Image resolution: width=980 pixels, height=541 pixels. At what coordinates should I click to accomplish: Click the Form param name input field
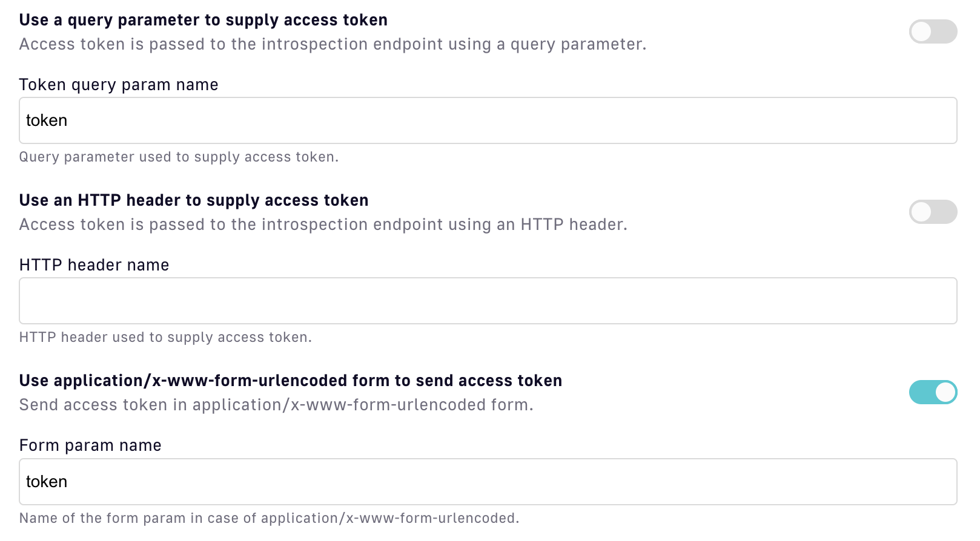(x=488, y=482)
